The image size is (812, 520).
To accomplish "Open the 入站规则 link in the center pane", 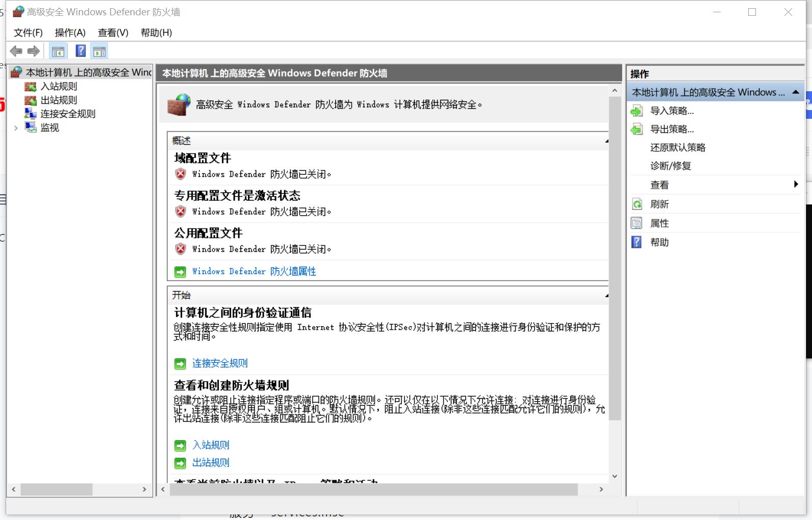I will (211, 446).
